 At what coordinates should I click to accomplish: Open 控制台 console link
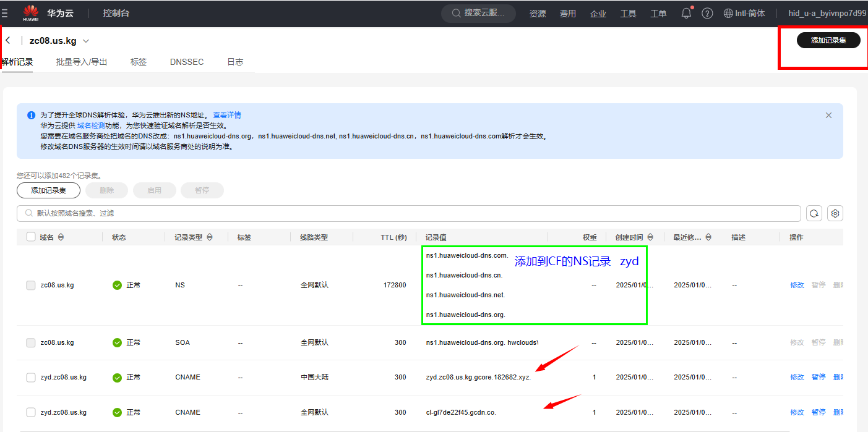116,13
